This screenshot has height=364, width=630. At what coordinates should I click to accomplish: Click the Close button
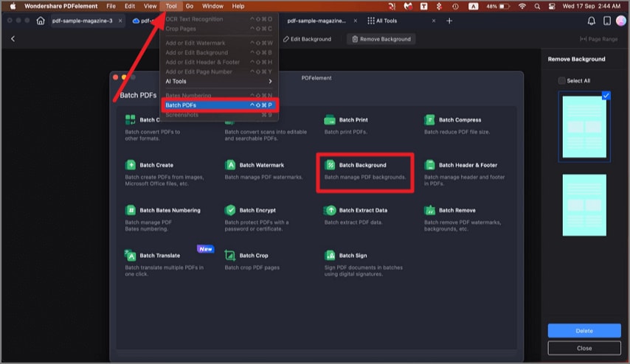point(584,348)
